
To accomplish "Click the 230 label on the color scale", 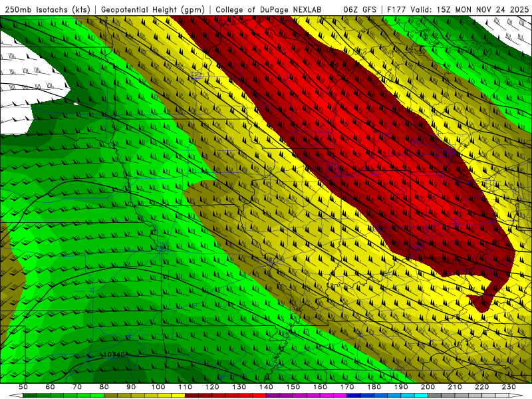I will click(509, 387).
